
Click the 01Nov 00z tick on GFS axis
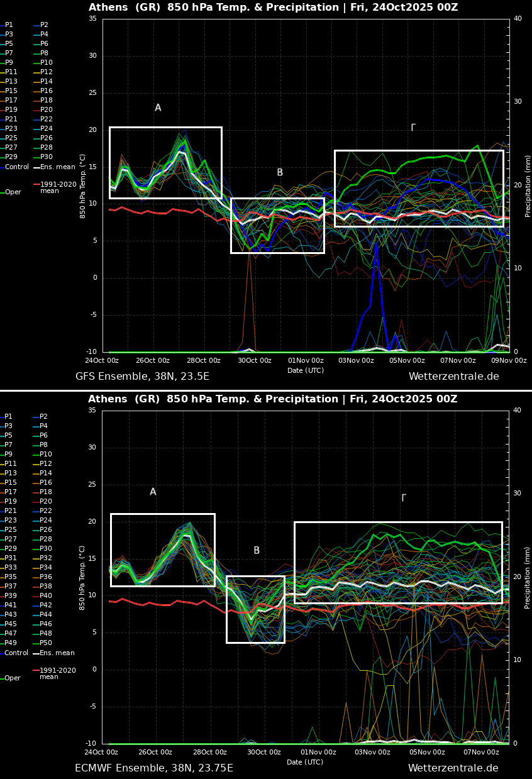(x=306, y=361)
